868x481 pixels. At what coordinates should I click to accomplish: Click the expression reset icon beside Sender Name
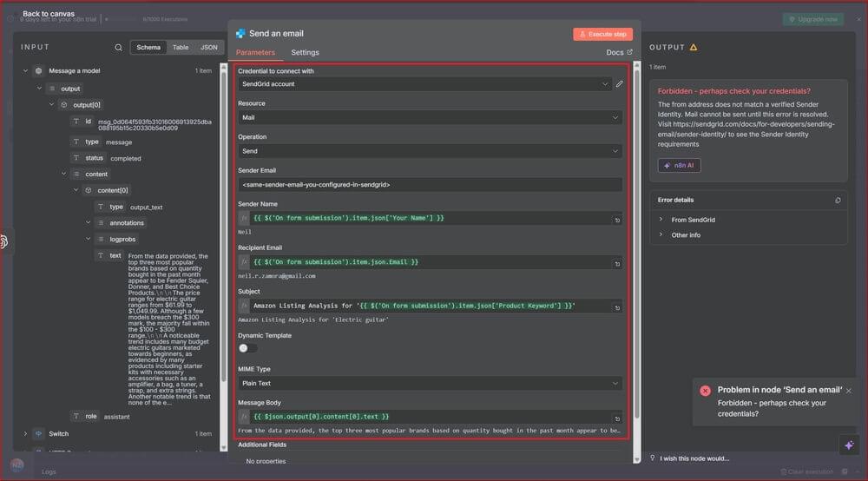pyautogui.click(x=617, y=221)
